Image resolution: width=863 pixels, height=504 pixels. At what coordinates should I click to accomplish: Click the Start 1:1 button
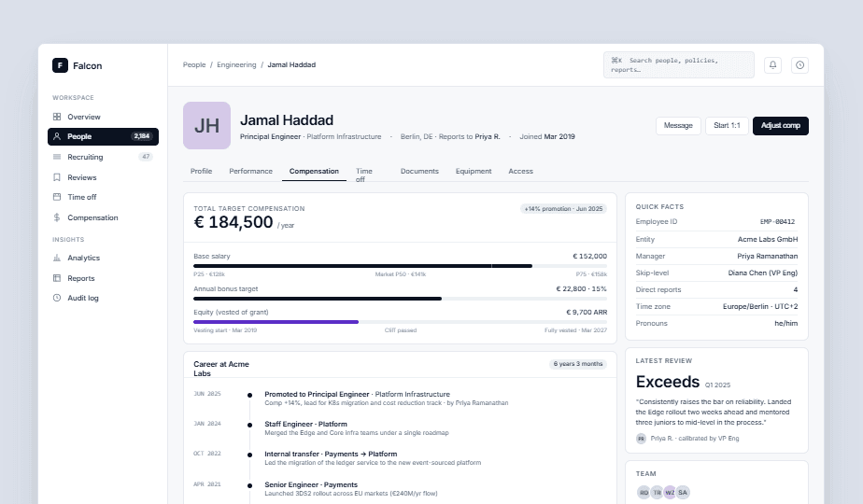727,125
